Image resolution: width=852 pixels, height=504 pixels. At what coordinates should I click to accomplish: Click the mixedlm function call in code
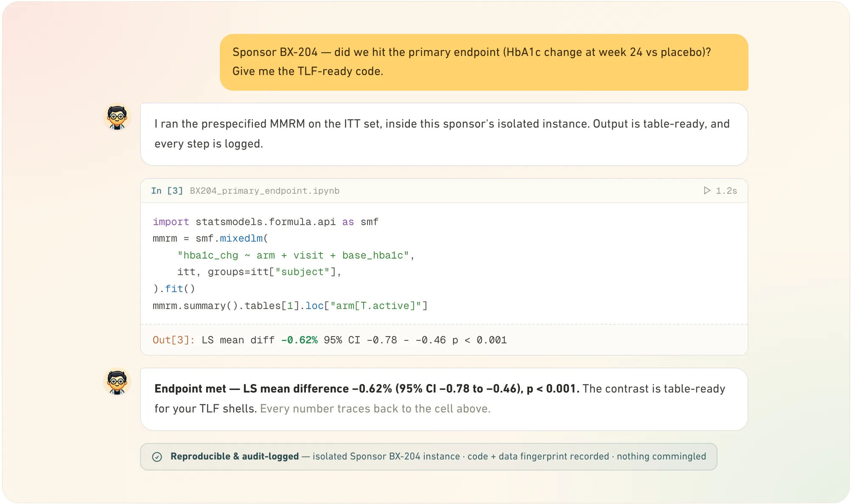(241, 238)
